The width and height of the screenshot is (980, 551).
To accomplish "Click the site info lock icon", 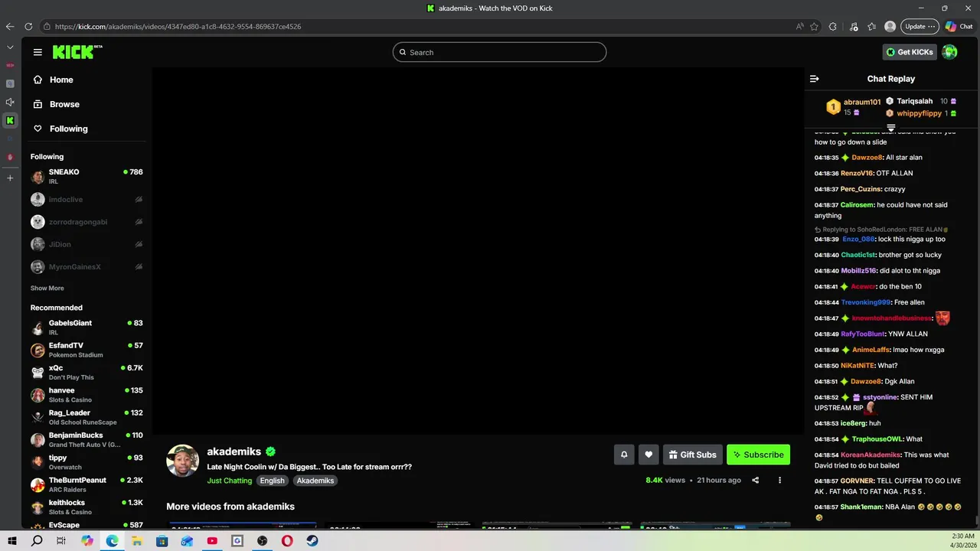I will pyautogui.click(x=47, y=26).
